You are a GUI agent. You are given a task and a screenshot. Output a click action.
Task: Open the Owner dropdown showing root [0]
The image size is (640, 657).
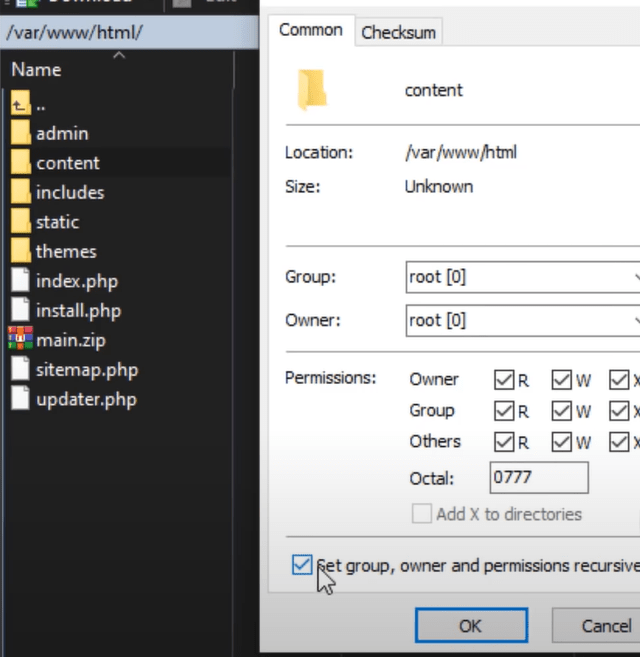coord(523,321)
